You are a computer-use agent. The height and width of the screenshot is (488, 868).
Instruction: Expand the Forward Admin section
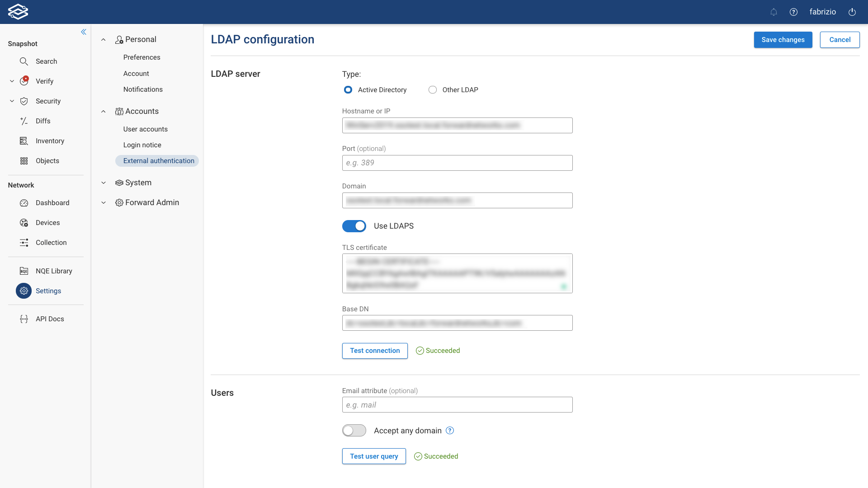point(104,202)
